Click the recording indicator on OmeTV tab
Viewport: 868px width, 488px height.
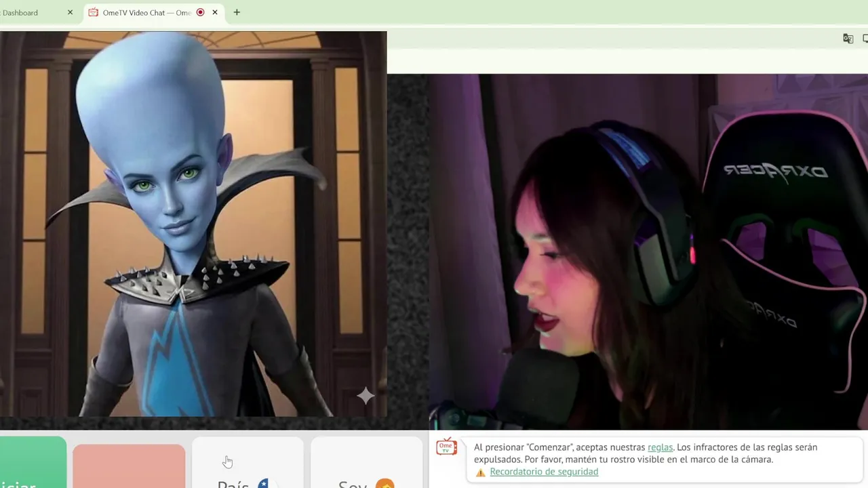[200, 12]
